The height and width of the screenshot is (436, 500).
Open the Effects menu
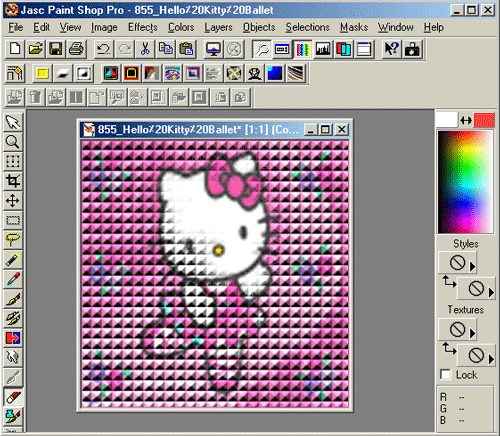143,27
